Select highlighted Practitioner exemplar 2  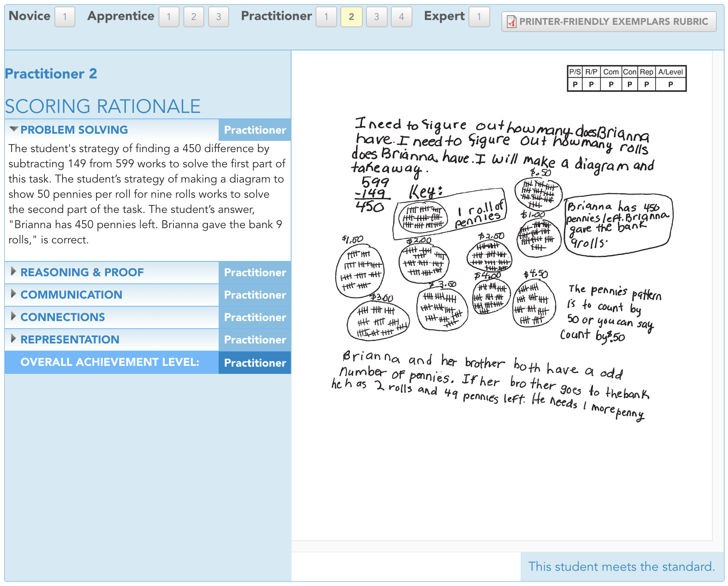(x=352, y=17)
